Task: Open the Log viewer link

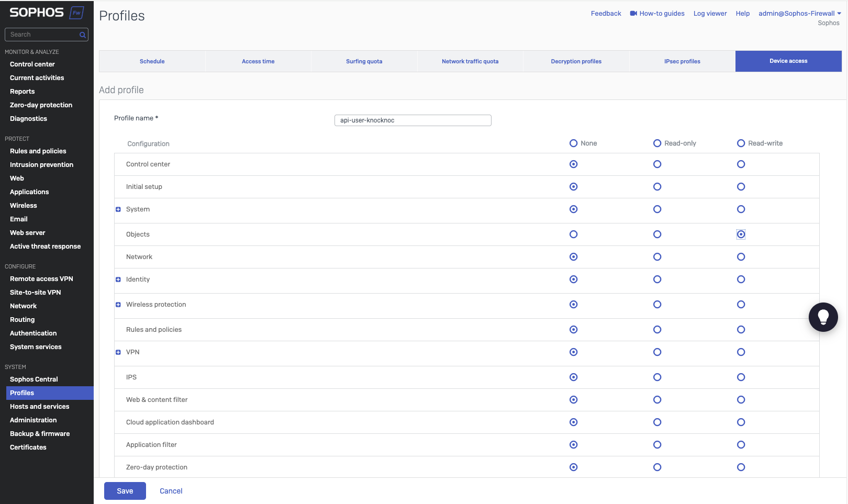Action: coord(710,14)
